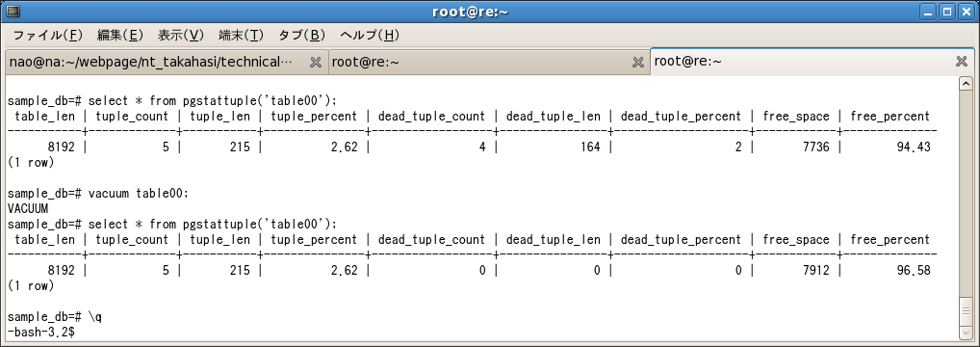Click the VACUUM output line
The image size is (980, 347).
click(x=28, y=208)
